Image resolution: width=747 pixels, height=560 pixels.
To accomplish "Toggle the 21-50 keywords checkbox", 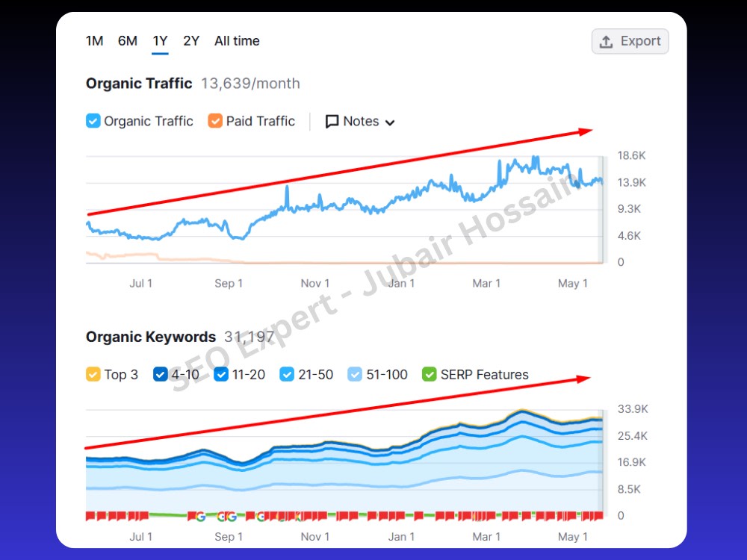I will 287,374.
